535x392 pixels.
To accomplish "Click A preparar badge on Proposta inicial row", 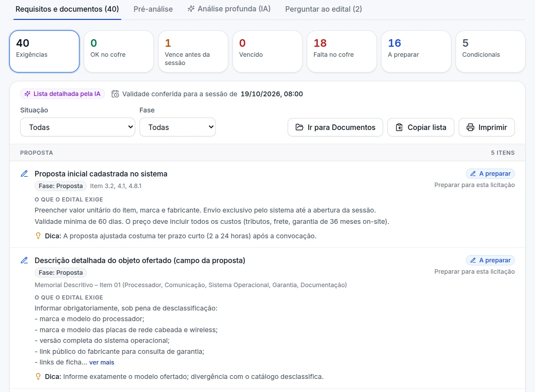I will click(x=490, y=174).
